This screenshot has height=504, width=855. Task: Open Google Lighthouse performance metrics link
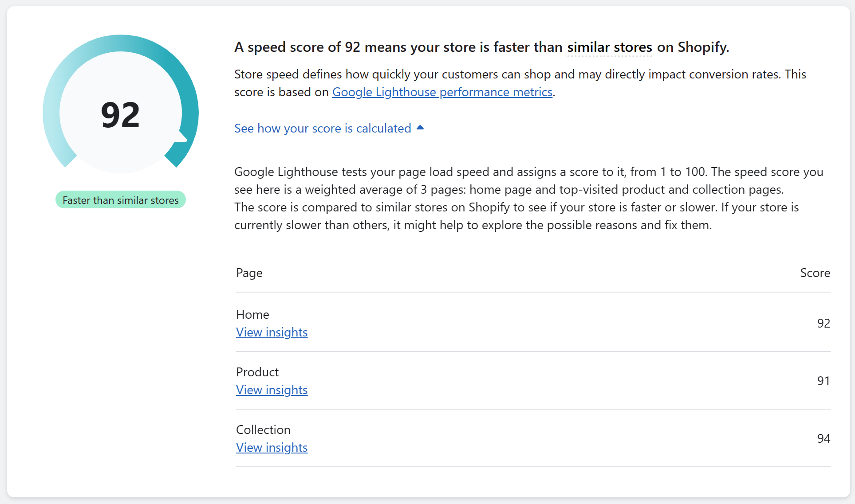[x=442, y=92]
